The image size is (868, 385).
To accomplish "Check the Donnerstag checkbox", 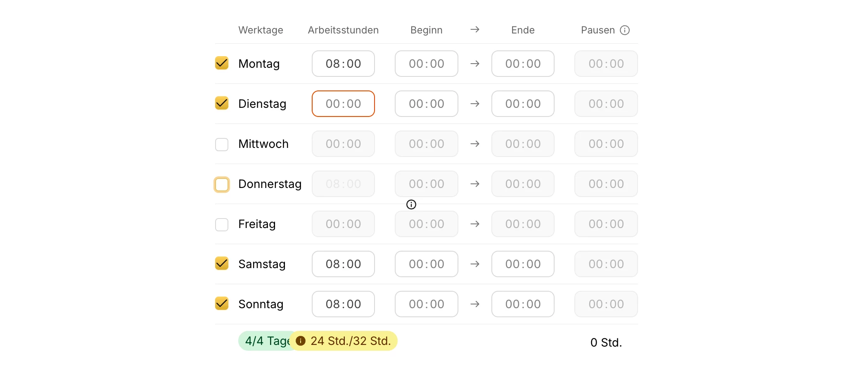I will pyautogui.click(x=222, y=184).
